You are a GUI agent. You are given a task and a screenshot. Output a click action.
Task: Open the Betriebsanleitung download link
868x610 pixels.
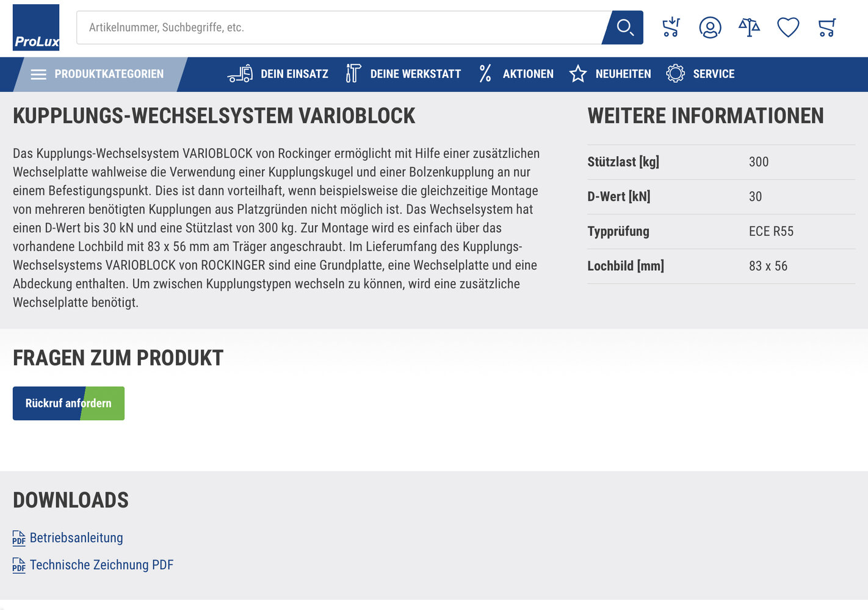[x=76, y=538]
